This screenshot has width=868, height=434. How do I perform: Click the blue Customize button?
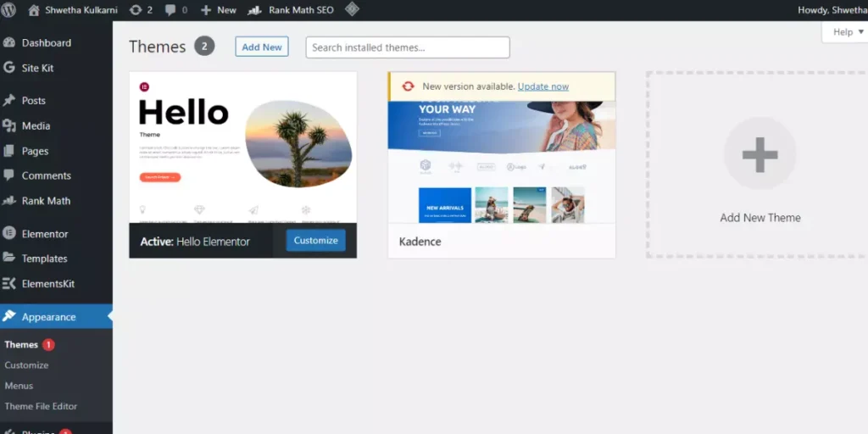coord(315,240)
